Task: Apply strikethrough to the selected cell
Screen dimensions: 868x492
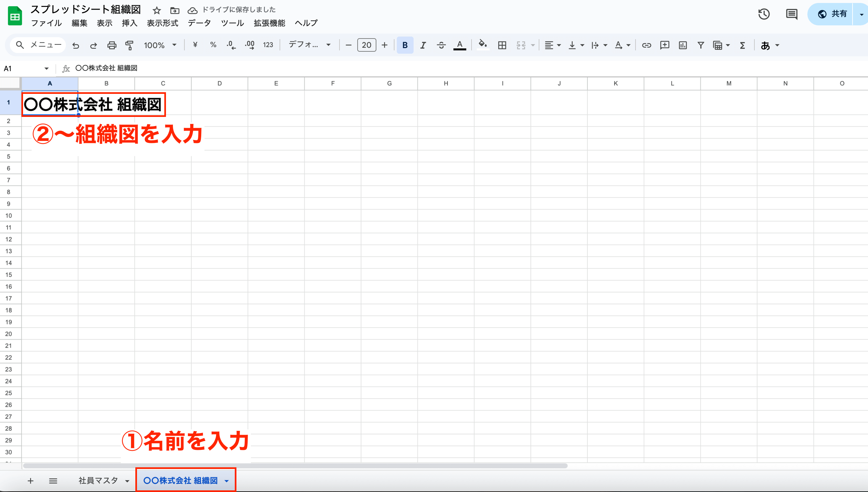Action: [441, 45]
